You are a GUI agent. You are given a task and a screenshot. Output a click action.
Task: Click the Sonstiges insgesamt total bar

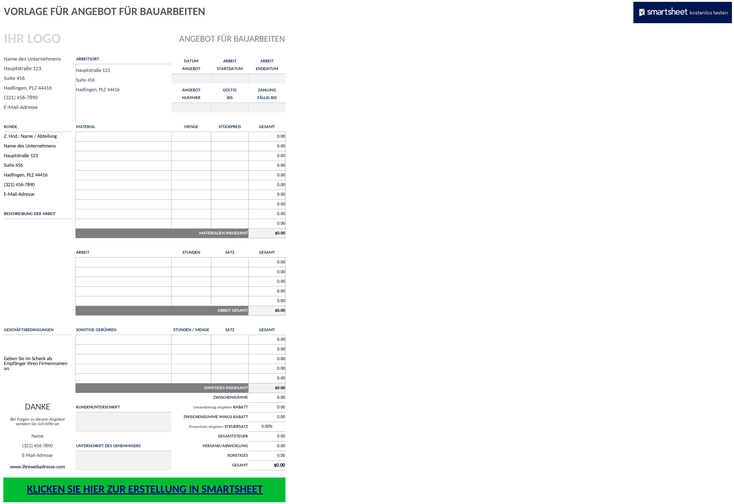[x=162, y=388]
